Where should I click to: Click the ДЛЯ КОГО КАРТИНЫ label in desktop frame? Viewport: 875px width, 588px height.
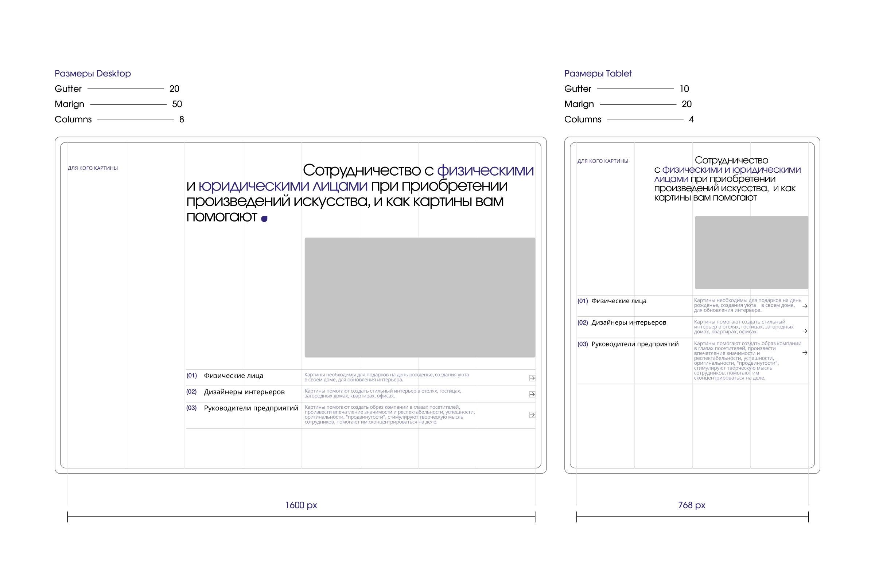pyautogui.click(x=93, y=168)
